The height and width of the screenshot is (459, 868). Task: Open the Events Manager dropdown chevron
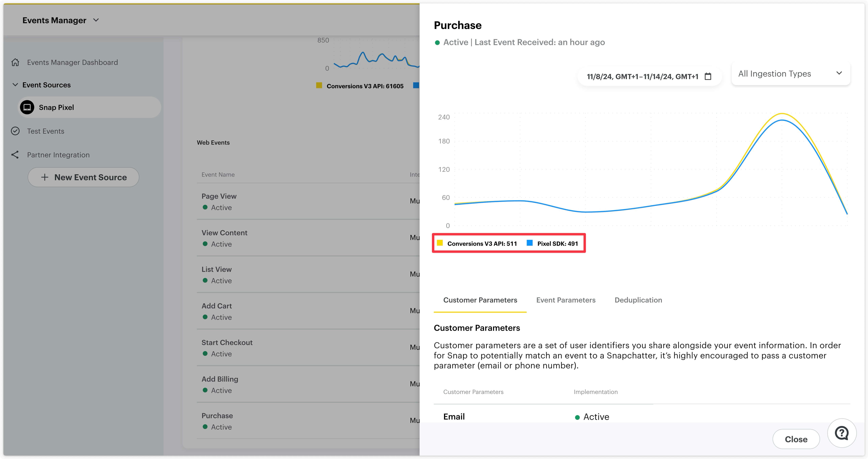[x=96, y=20]
